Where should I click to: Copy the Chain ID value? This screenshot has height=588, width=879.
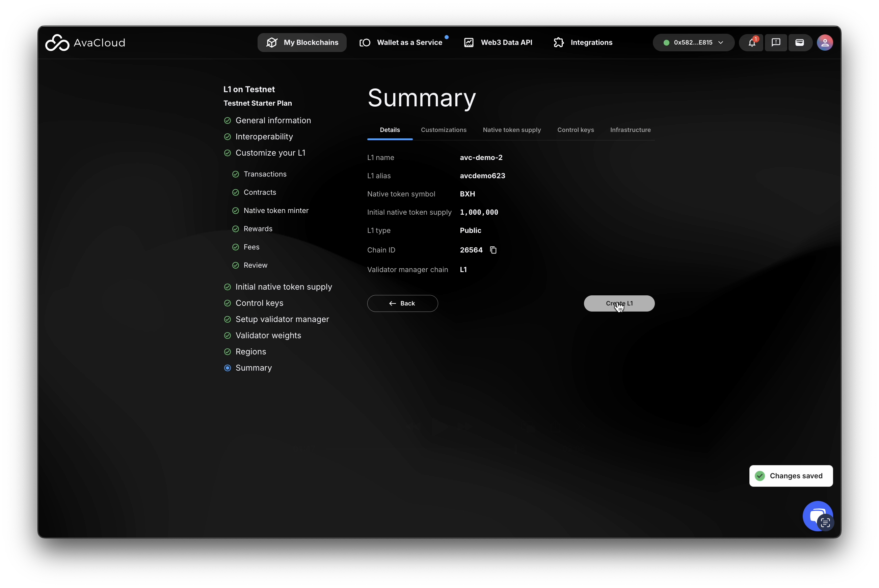click(x=493, y=250)
